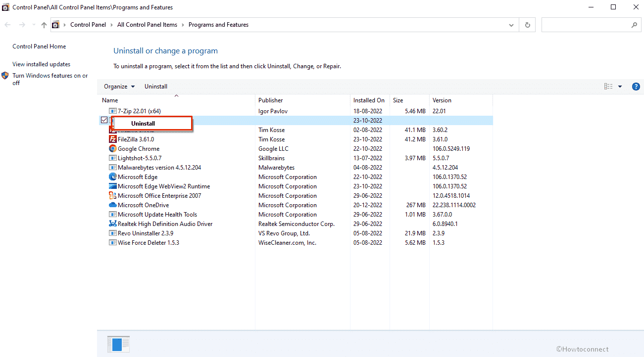Image resolution: width=644 pixels, height=357 pixels.
Task: Click the Programs and Features title bar icon
Action: [x=5, y=7]
